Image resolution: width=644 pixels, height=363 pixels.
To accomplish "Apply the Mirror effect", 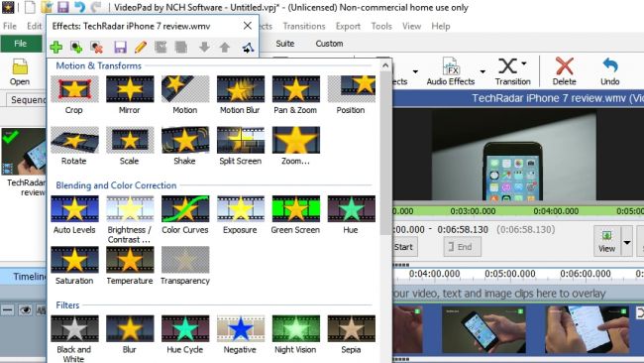I will pos(130,95).
